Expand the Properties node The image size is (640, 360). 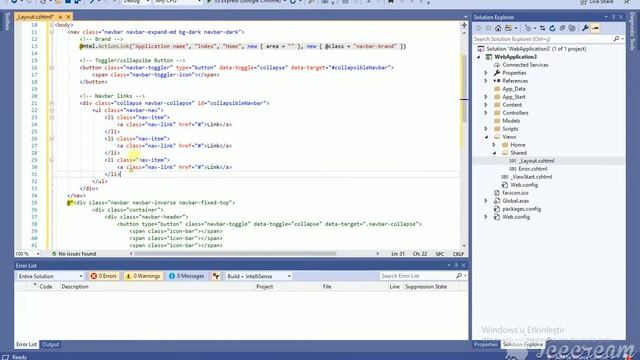(486, 73)
